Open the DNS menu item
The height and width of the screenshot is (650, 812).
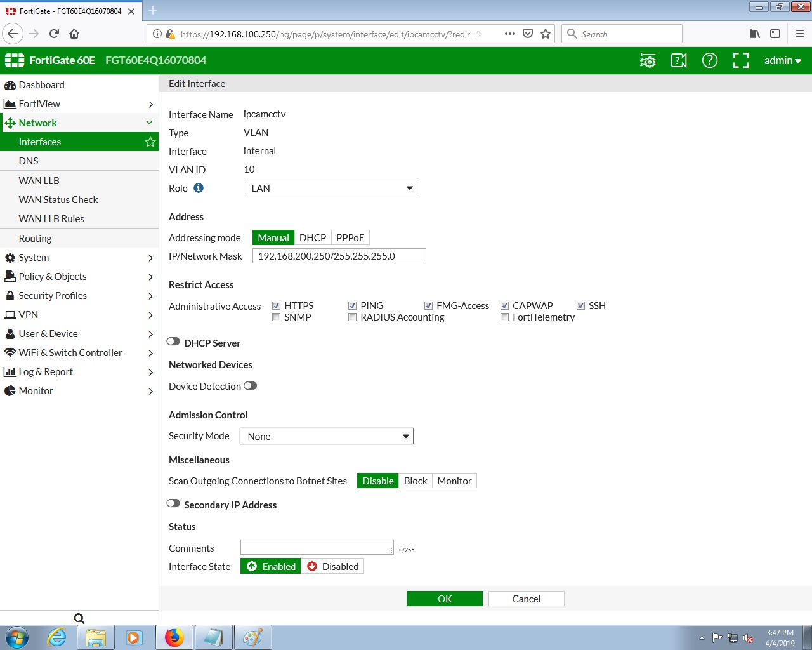tap(79, 161)
